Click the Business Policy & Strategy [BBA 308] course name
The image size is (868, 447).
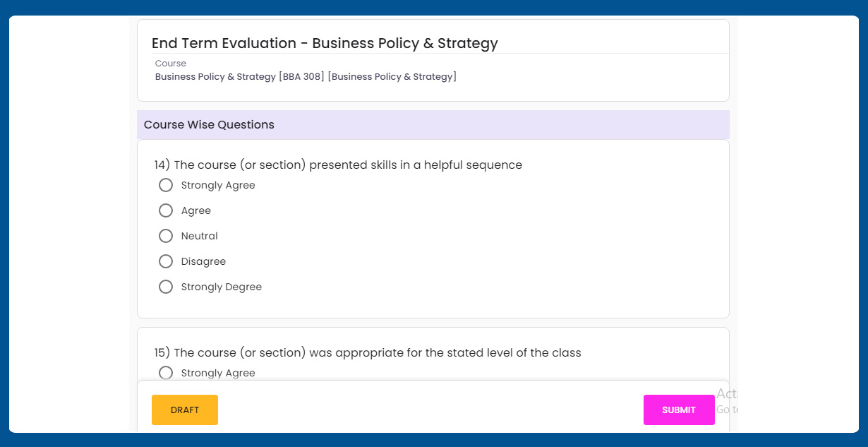pyautogui.click(x=306, y=76)
